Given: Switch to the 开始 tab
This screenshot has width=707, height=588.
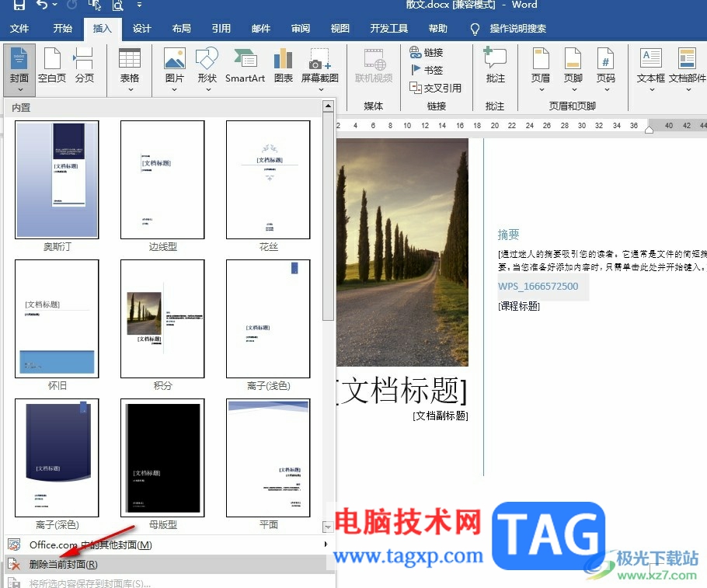Looking at the screenshot, I should coord(62,29).
